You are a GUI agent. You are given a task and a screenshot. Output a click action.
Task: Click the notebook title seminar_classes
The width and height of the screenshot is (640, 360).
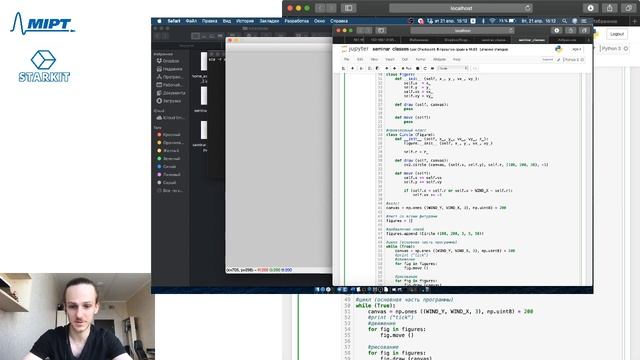coord(391,49)
